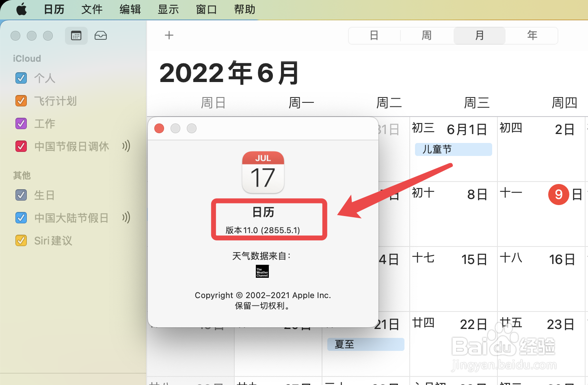Viewport: 588px width, 385px height.
Task: Open the 显示 menu
Action: (168, 9)
